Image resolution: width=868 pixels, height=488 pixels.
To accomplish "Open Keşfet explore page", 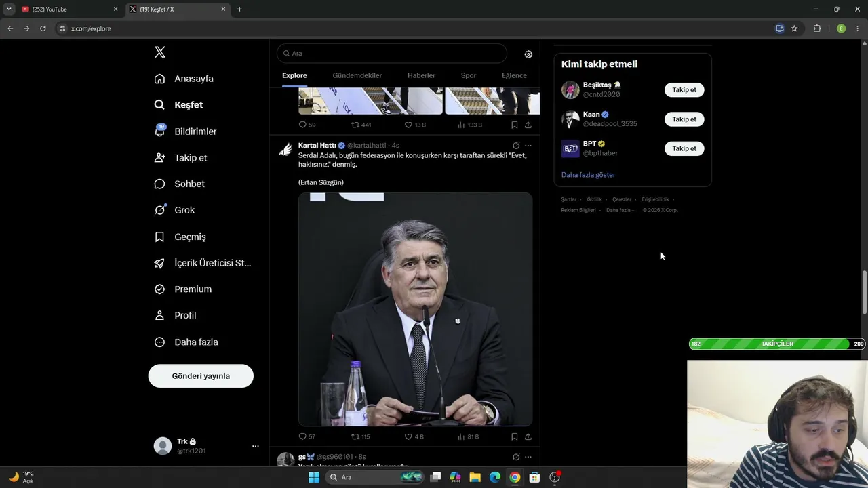I will 178,105.
